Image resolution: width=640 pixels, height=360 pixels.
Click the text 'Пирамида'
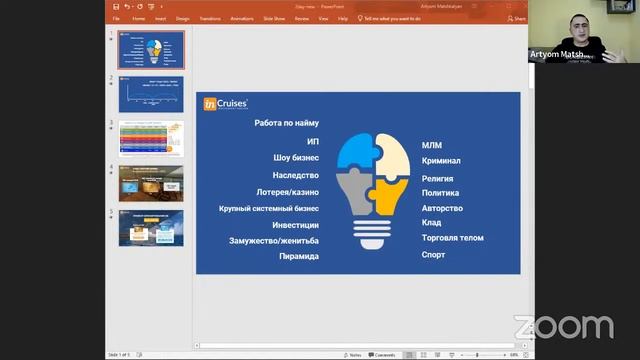[299, 256]
